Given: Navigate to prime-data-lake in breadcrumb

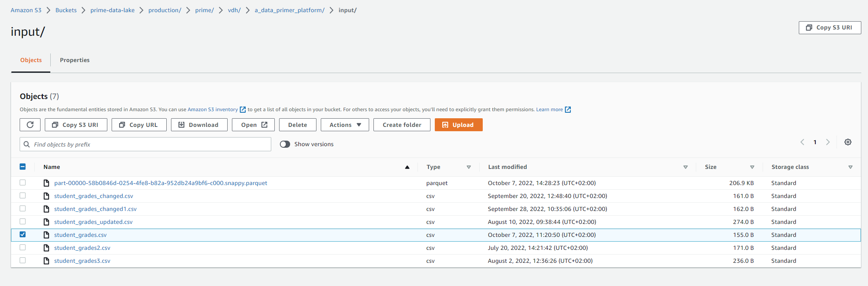Looking at the screenshot, I should 112,10.
